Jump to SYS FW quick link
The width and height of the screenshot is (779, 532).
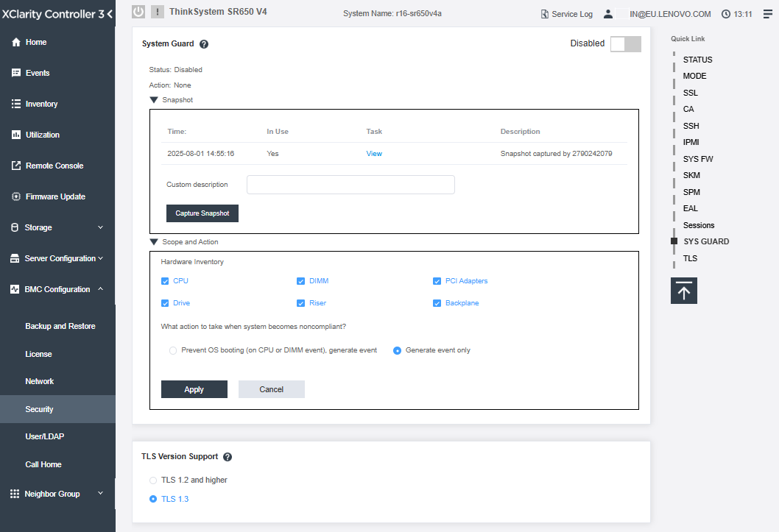pos(698,159)
